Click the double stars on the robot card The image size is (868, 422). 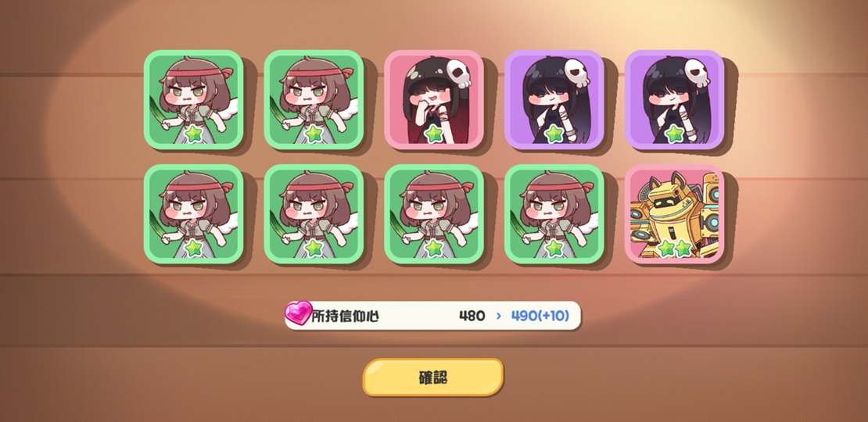[x=674, y=248]
